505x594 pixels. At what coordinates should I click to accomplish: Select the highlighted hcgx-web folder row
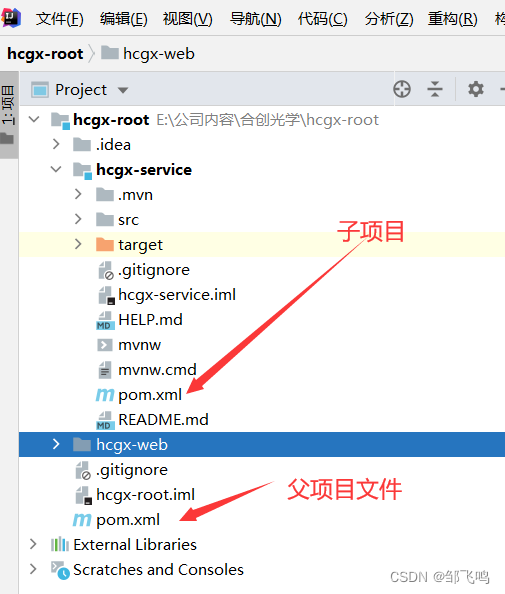click(262, 444)
